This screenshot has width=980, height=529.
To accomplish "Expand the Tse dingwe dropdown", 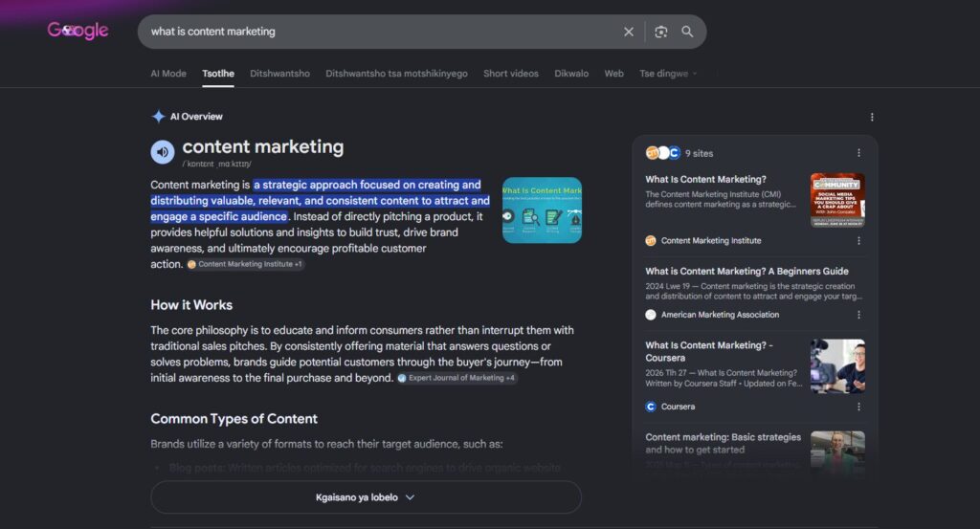I will [x=667, y=74].
